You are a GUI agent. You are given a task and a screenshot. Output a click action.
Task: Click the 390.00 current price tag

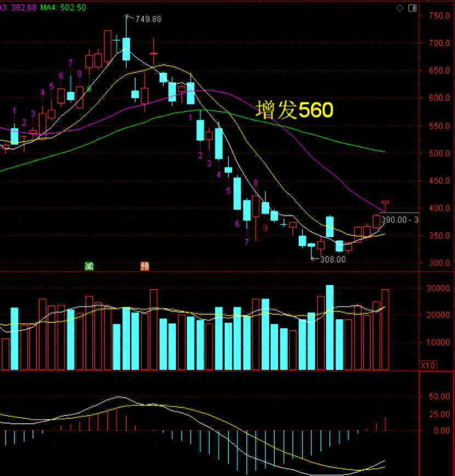(x=400, y=220)
